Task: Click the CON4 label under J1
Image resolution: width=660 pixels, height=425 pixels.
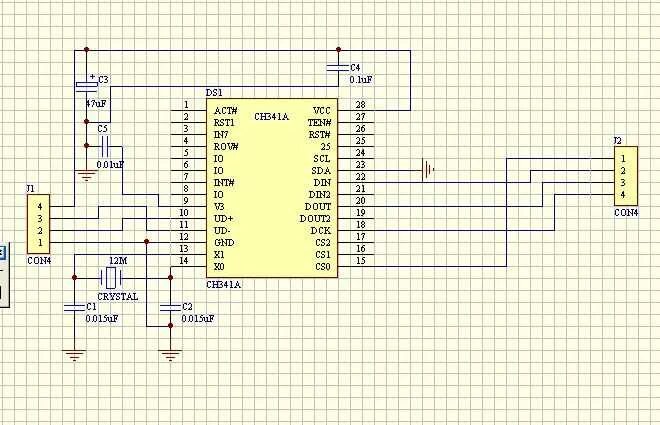Action: (39, 261)
